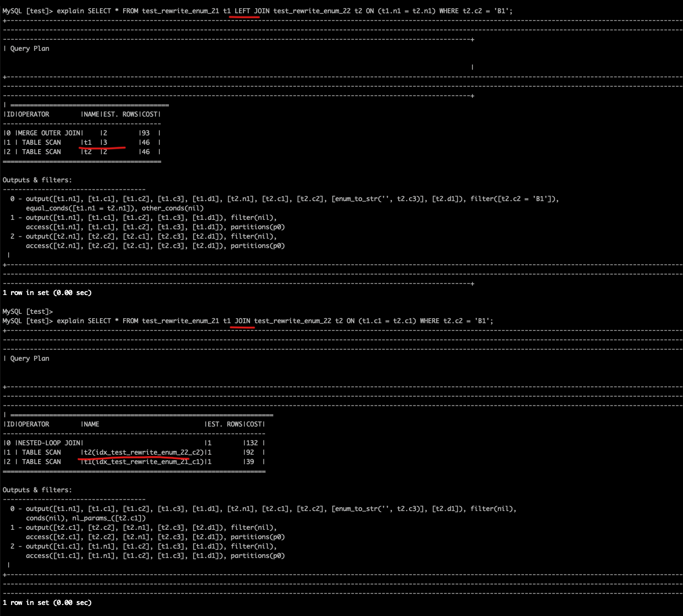
Task: Click the COST header of the first table
Action: tap(150, 114)
